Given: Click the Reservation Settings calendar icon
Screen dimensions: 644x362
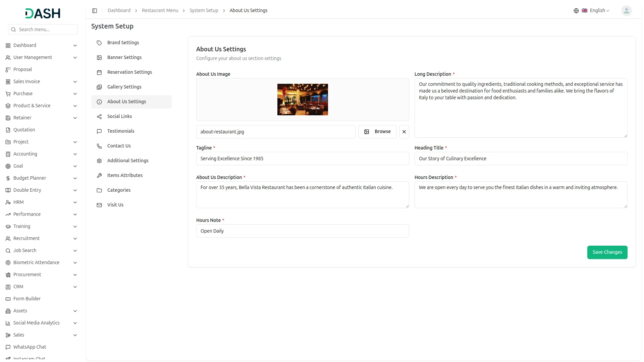Looking at the screenshot, I should pyautogui.click(x=99, y=72).
